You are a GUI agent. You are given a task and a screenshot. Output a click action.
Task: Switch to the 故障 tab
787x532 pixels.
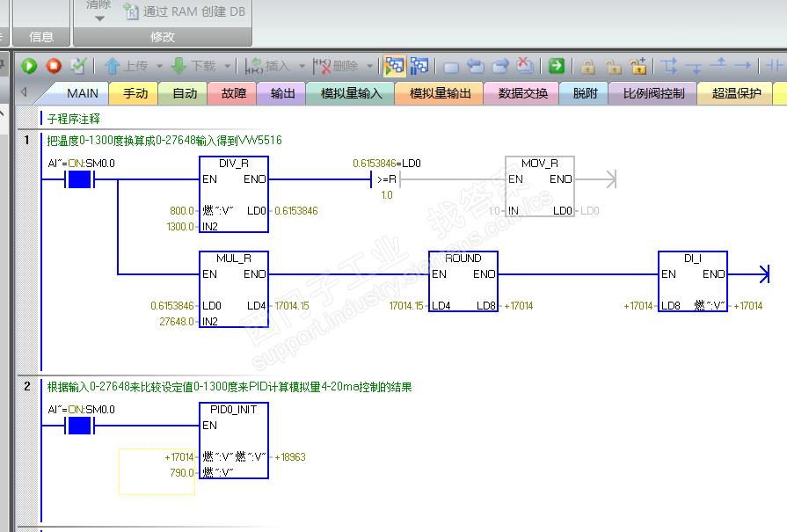click(233, 93)
